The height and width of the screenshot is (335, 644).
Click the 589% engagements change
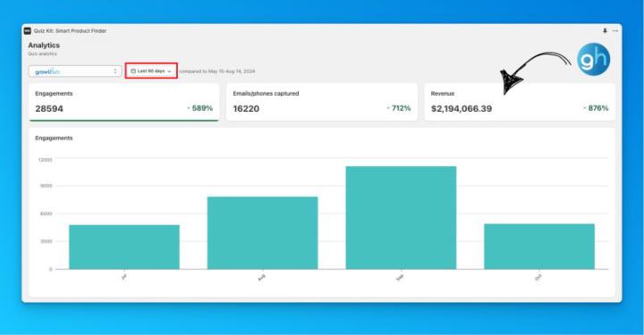pos(200,108)
